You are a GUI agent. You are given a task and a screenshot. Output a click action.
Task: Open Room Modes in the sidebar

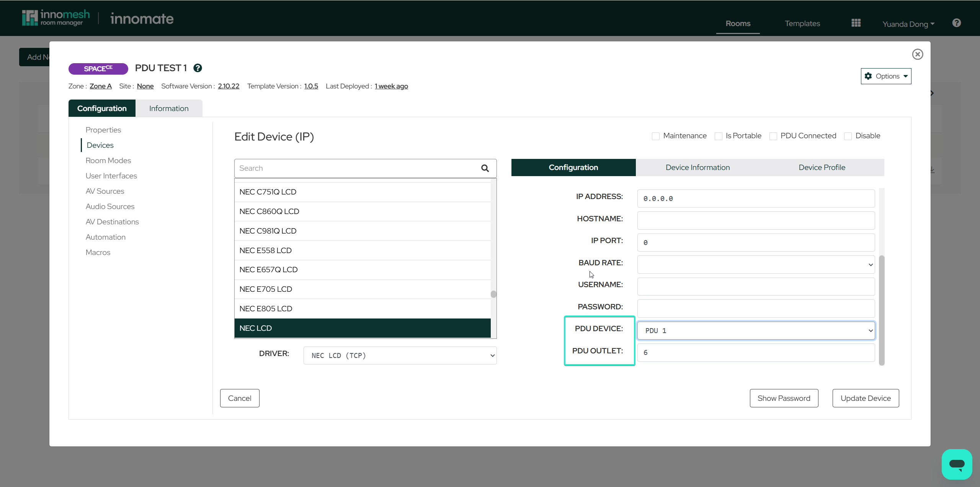click(108, 160)
